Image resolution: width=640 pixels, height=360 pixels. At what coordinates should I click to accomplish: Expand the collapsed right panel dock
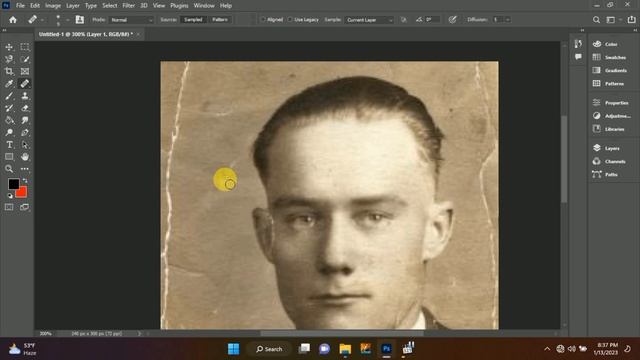point(635,30)
